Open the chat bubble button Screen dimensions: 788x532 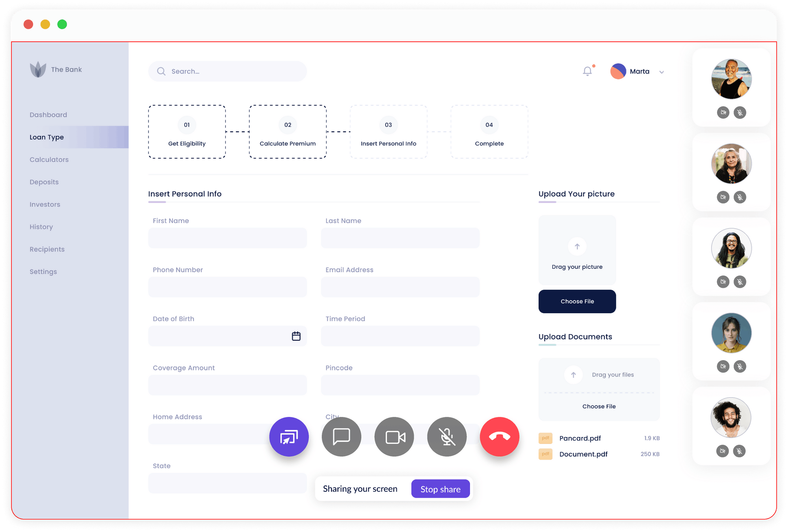pos(341,437)
